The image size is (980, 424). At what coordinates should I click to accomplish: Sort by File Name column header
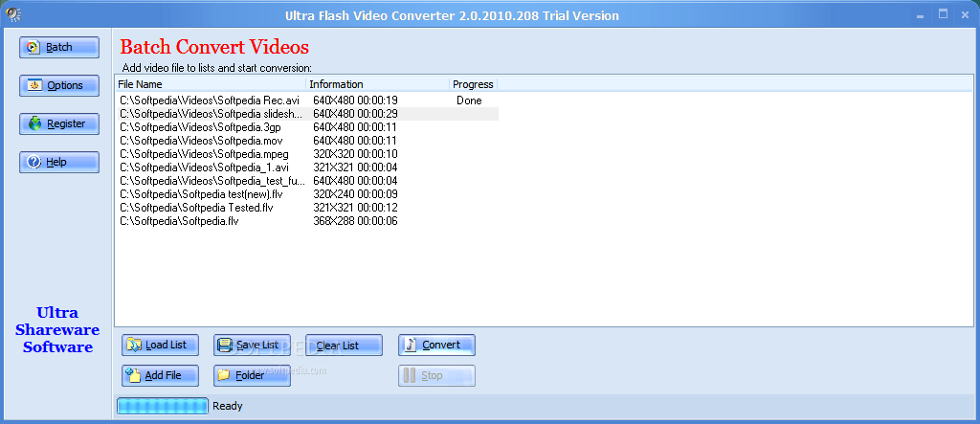[x=210, y=84]
